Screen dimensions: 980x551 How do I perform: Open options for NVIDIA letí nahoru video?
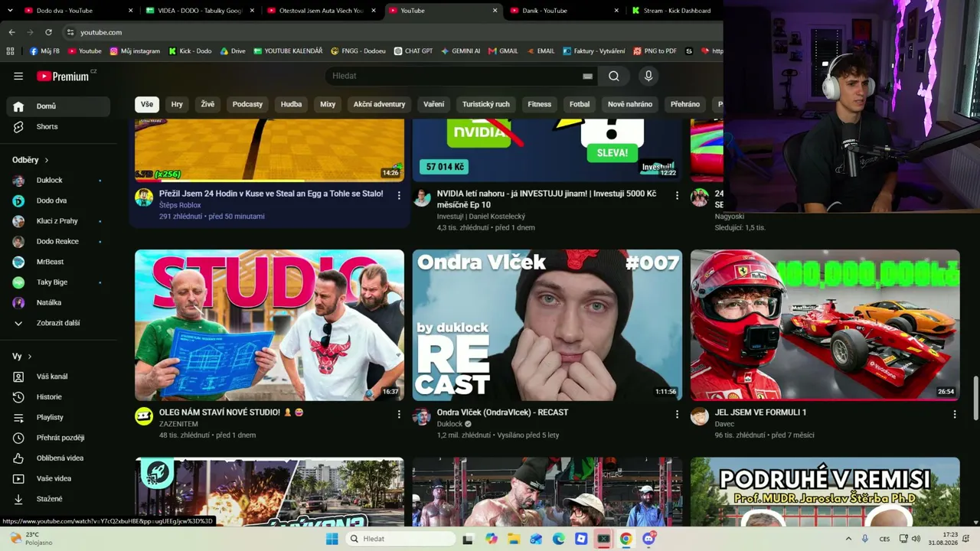[x=677, y=195]
